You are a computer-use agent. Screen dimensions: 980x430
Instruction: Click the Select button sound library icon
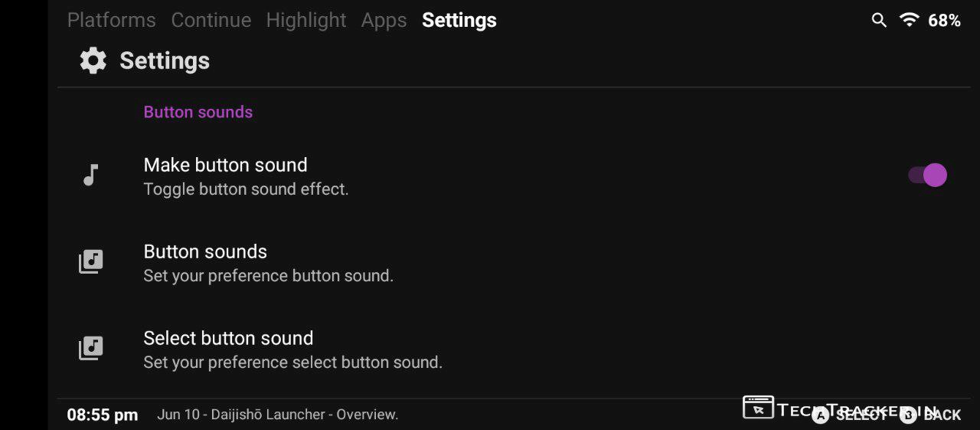[x=91, y=349]
